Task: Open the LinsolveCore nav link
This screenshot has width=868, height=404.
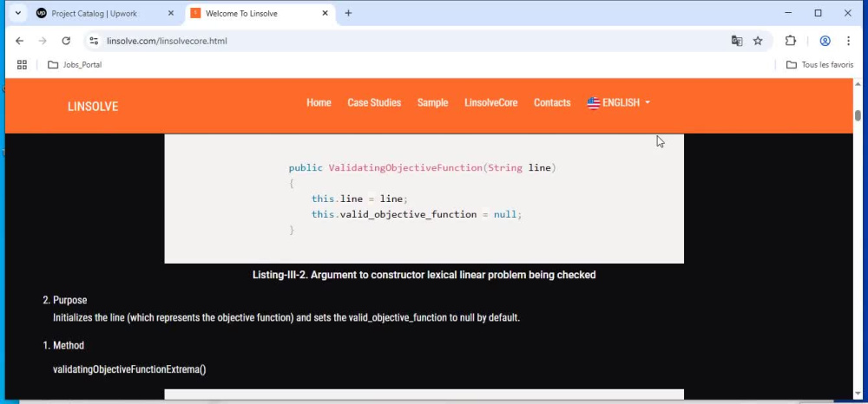Action: 491,103
